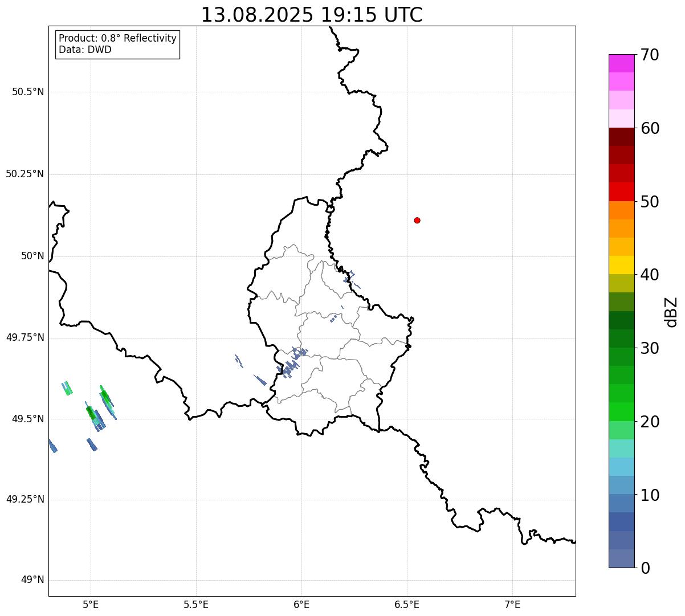
Task: Click the "6.5°E" longitude label
Action: (407, 605)
